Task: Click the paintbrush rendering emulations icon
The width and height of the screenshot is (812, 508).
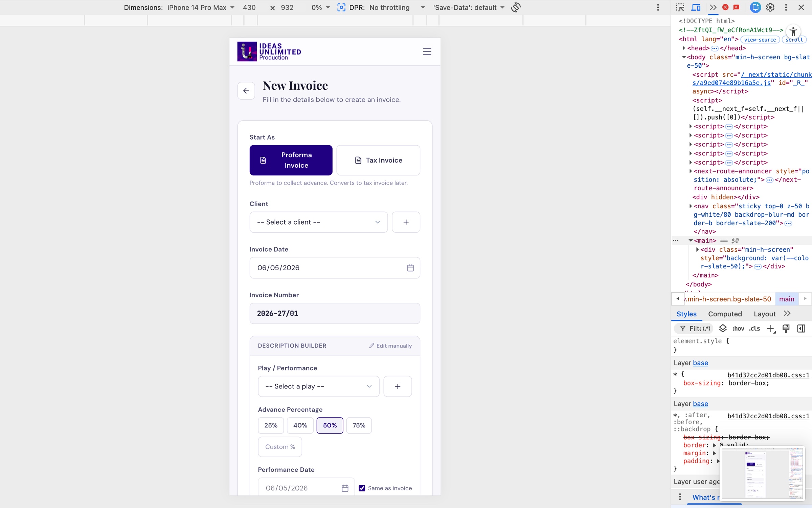Action: click(786, 329)
